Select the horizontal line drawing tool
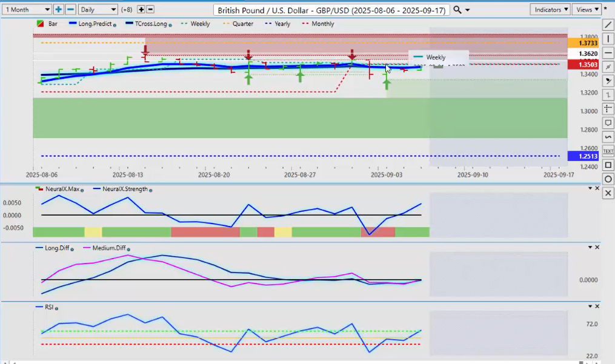Screen dimensions: 615x364 click(x=608, y=53)
